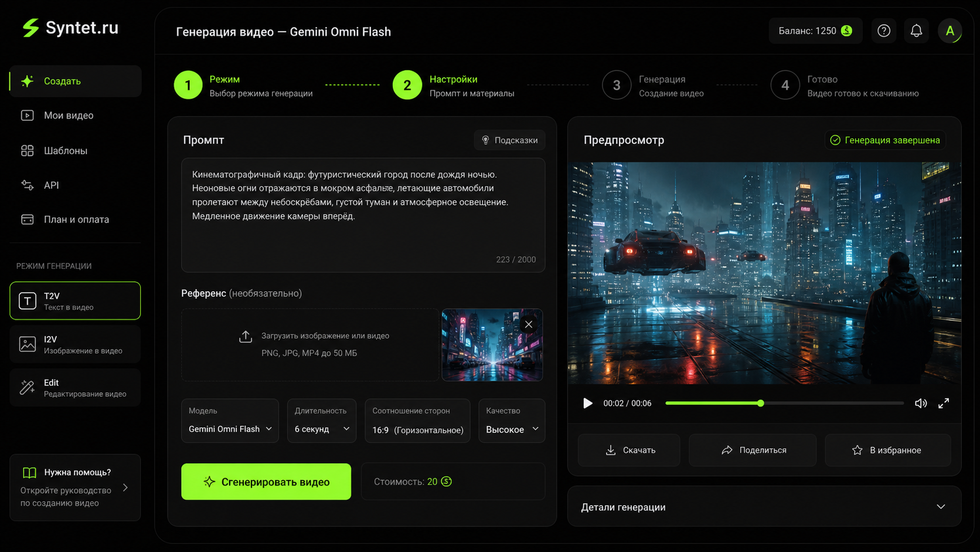Open the help question mark icon
This screenshot has width=980, height=552.
(884, 31)
